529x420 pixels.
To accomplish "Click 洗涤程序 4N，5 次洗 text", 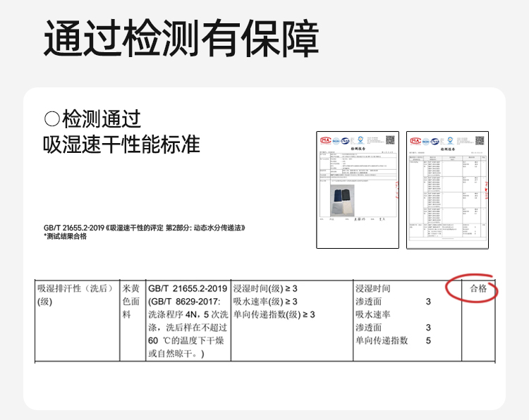I will (188, 314).
